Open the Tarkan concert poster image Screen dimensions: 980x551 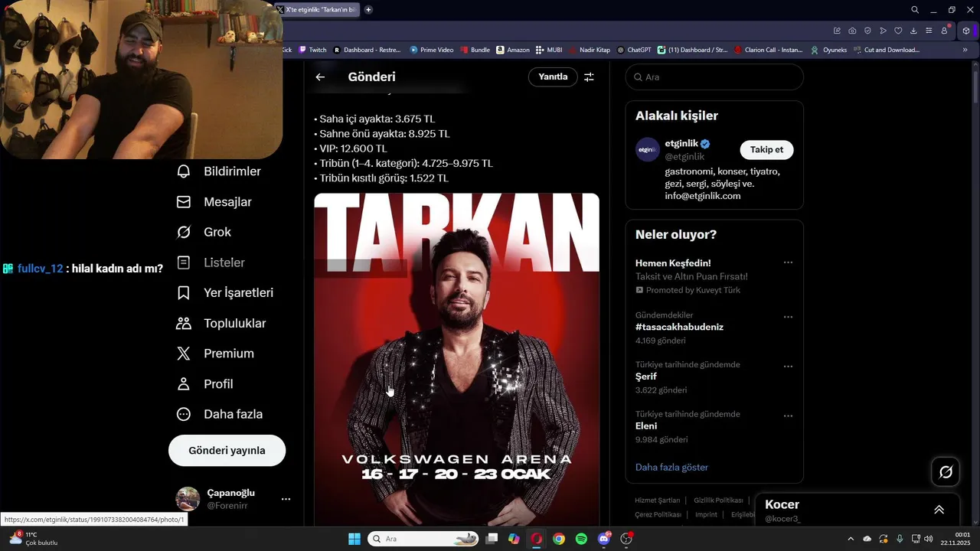tap(456, 359)
